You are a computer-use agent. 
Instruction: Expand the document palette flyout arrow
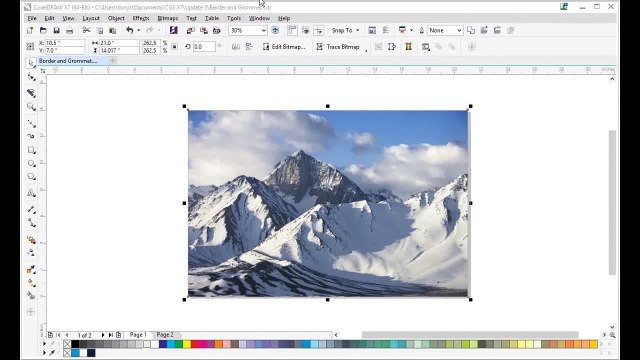point(44,353)
